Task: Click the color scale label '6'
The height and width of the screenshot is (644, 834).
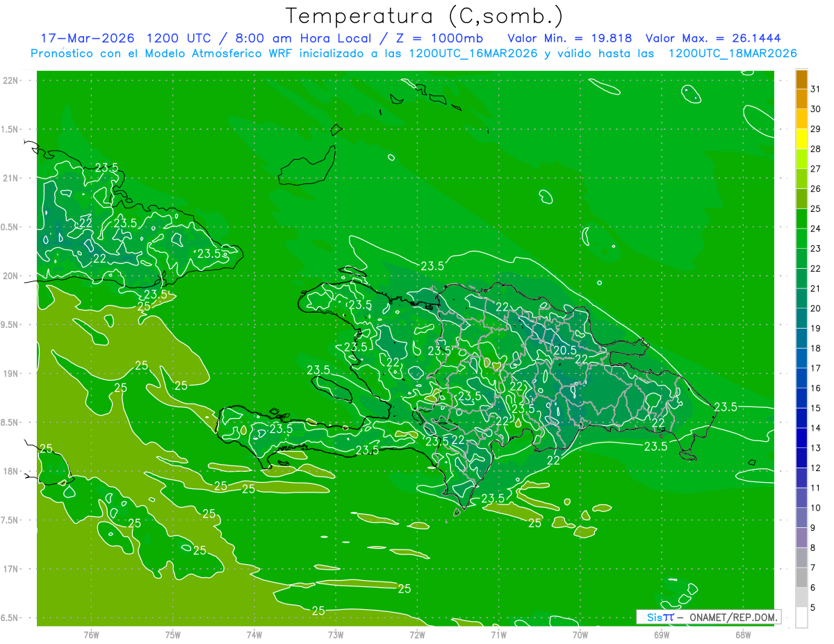Action: [x=813, y=588]
